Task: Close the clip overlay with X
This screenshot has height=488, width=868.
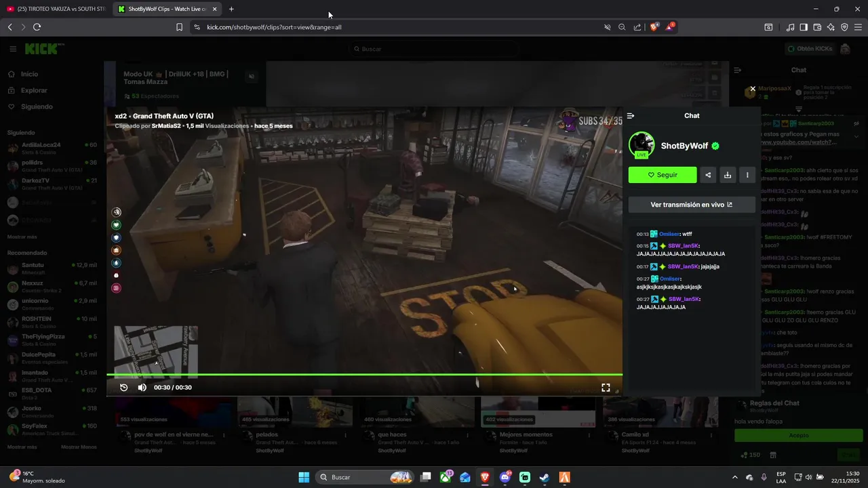Action: pos(753,89)
